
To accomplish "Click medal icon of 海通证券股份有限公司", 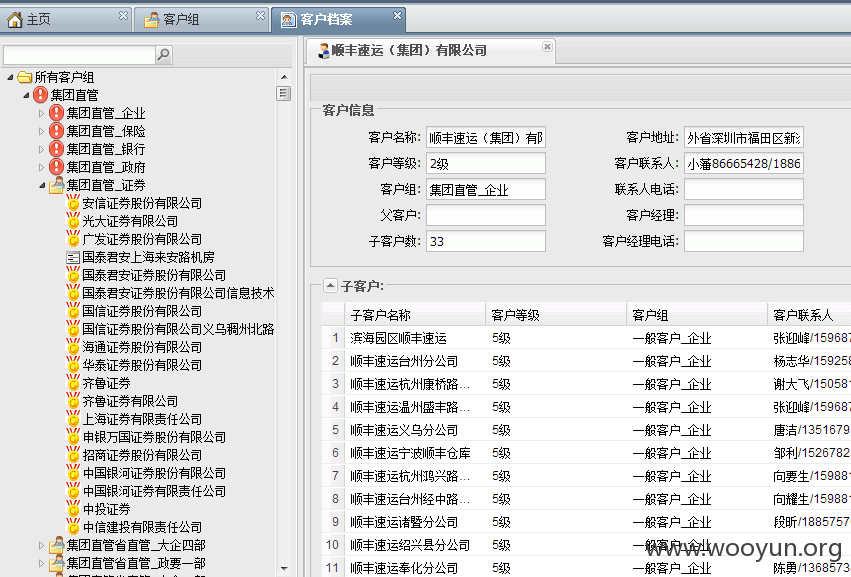I will (x=73, y=347).
